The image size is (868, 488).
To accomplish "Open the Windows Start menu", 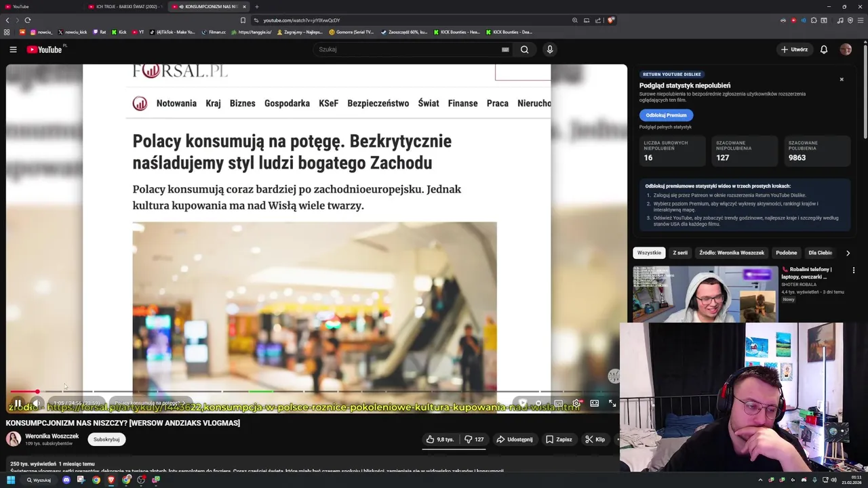I will coord(11,480).
